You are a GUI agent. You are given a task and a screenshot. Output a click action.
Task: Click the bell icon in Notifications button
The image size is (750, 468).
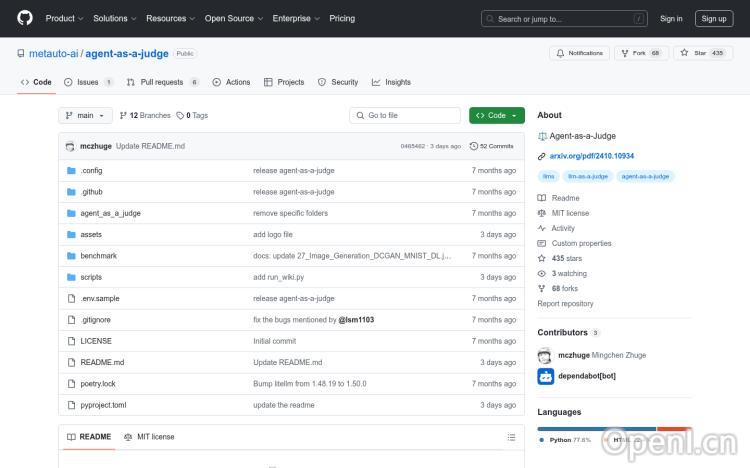pyautogui.click(x=560, y=53)
